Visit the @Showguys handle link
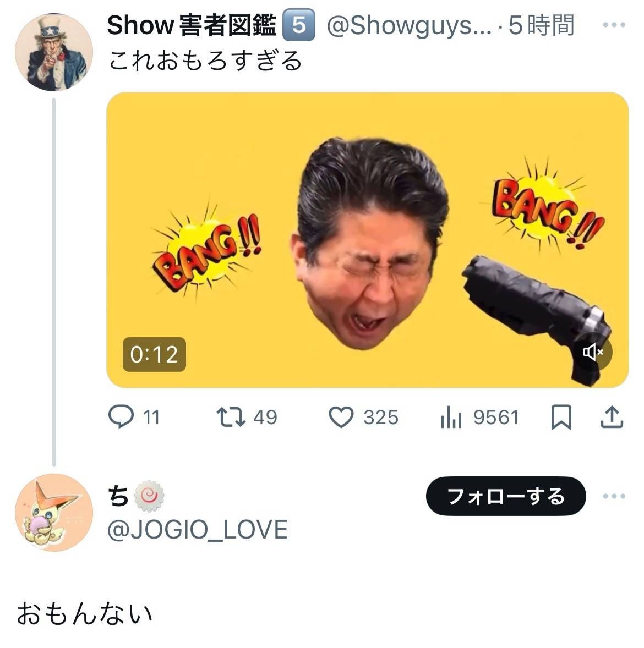 tap(410, 26)
